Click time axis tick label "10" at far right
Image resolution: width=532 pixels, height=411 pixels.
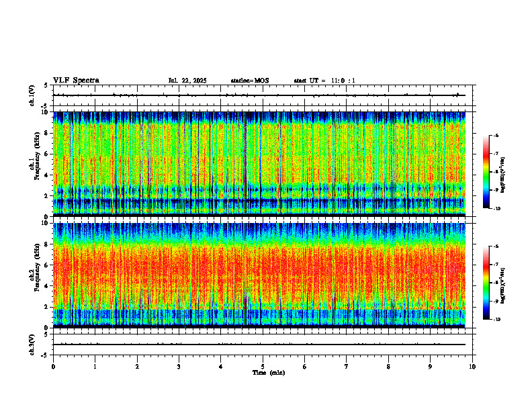point(472,367)
